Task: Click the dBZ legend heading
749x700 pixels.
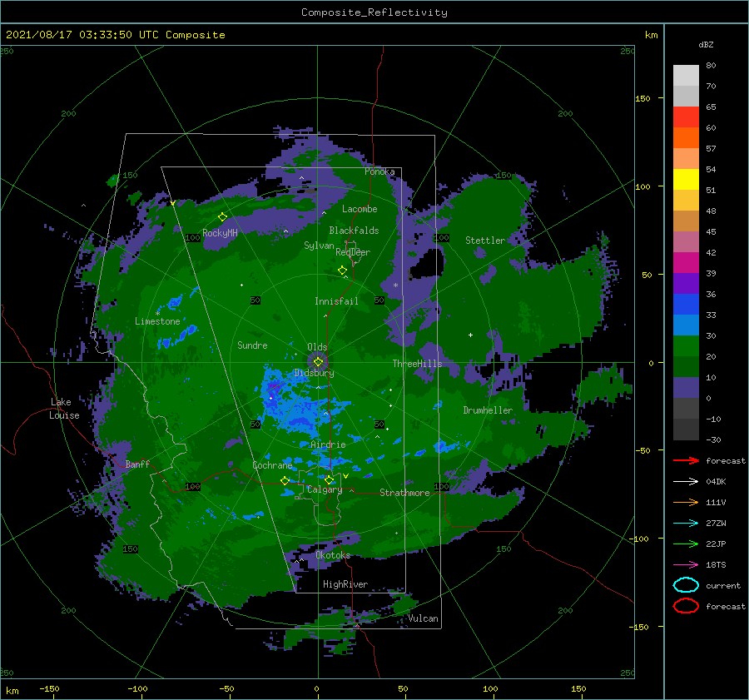Action: coord(706,44)
